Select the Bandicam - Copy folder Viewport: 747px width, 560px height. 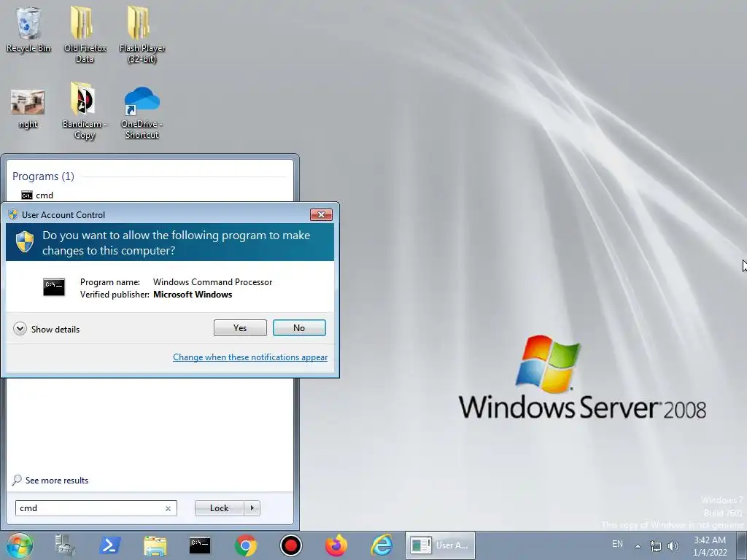[x=85, y=111]
